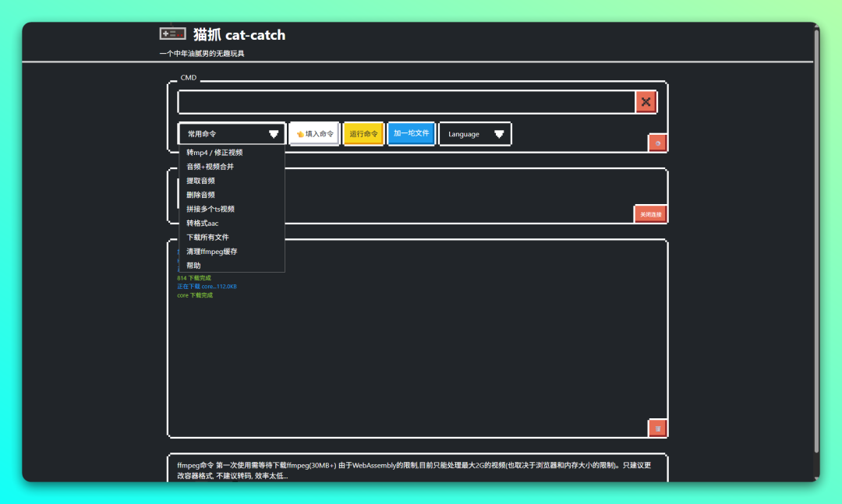The image size is (842, 504).
Task: Select 清理ffmpeg缓存 menu entry
Action: pos(212,252)
